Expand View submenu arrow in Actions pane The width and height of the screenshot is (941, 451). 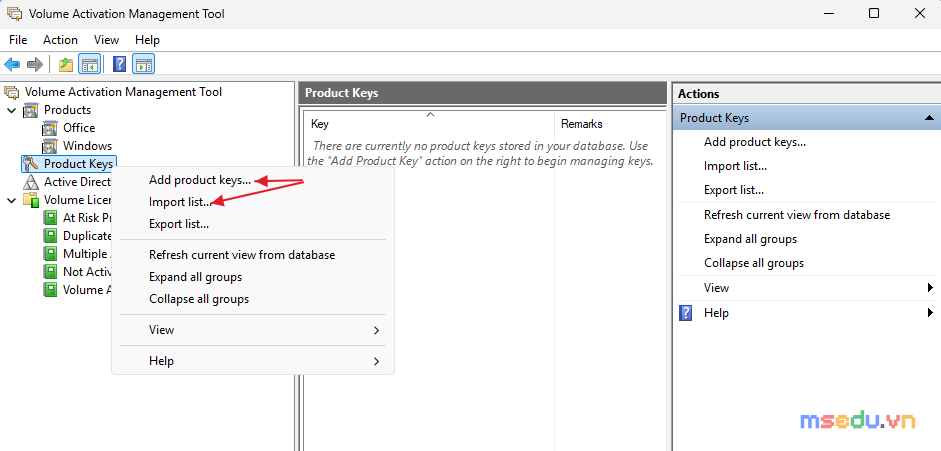pos(930,288)
